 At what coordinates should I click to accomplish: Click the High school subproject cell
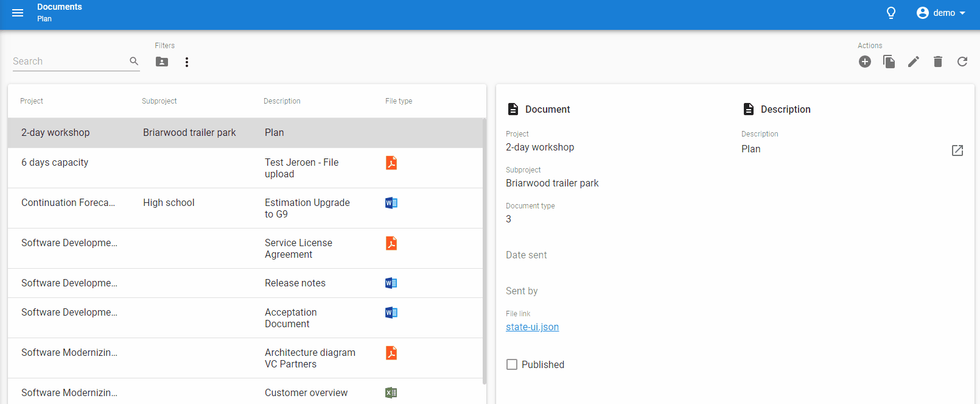[x=169, y=203]
